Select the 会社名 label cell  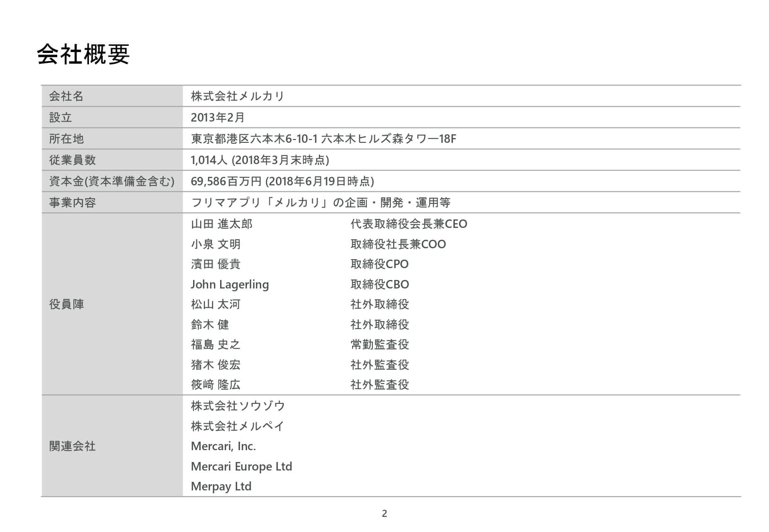click(x=112, y=96)
